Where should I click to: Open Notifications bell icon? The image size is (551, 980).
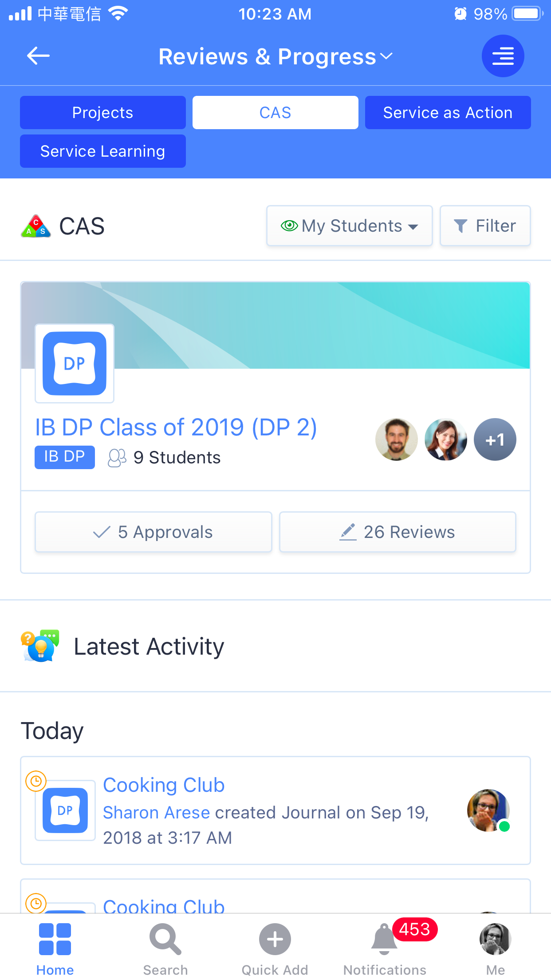384,939
